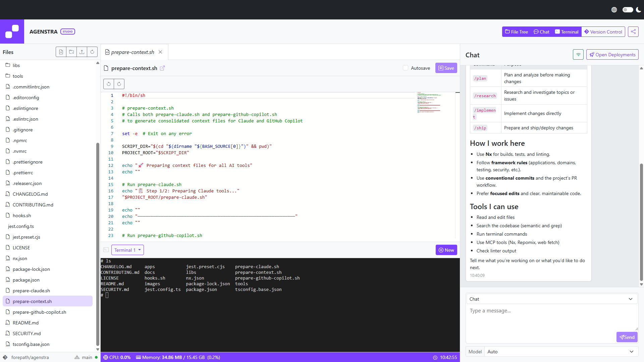Change the Model from Auto
This screenshot has width=644, height=362.
[x=560, y=352]
